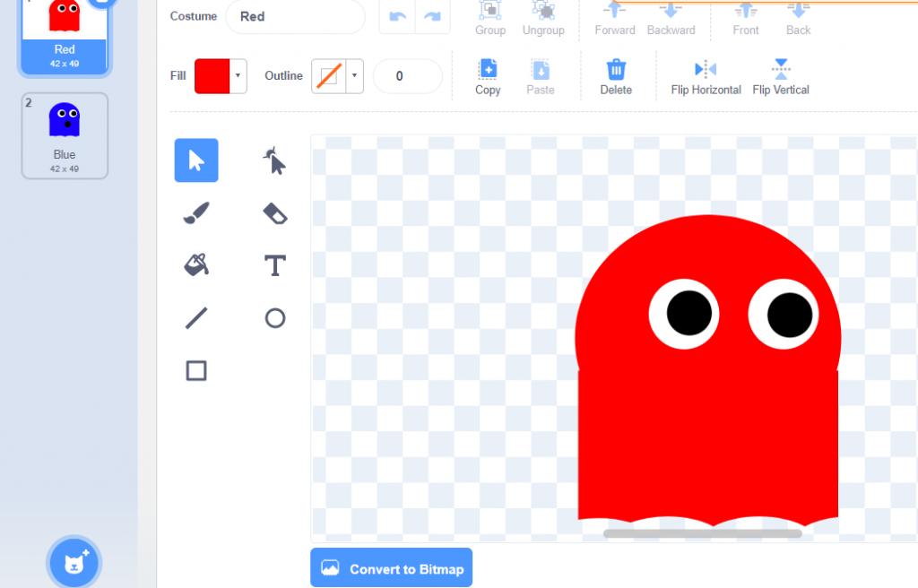Choose the Text tool

coord(274,265)
